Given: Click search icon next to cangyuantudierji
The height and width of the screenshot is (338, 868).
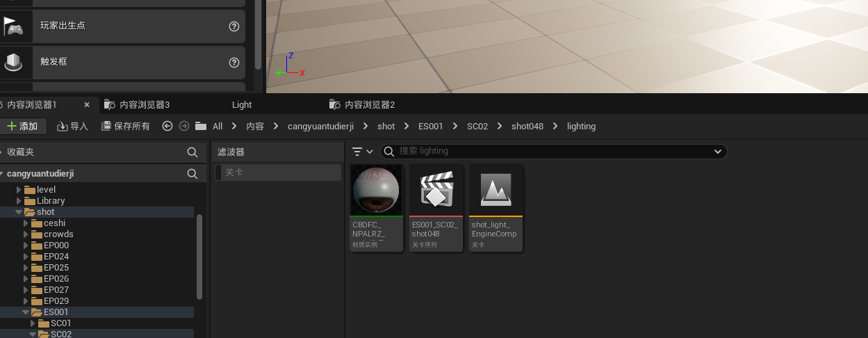Looking at the screenshot, I should [x=193, y=173].
